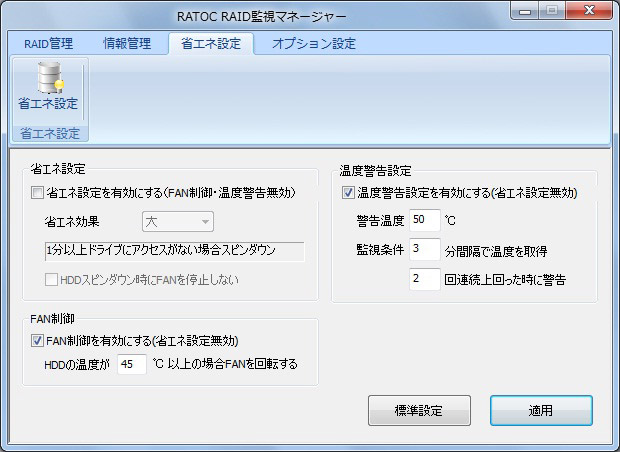The height and width of the screenshot is (452, 620).
Task: Close the RATOC RAID監視マネージャー window
Action: (589, 10)
